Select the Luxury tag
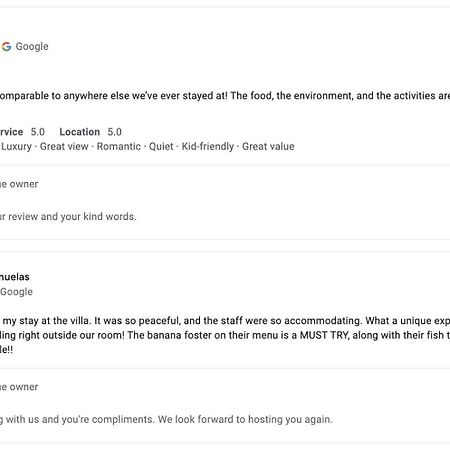The image size is (450, 450). pyautogui.click(x=16, y=146)
